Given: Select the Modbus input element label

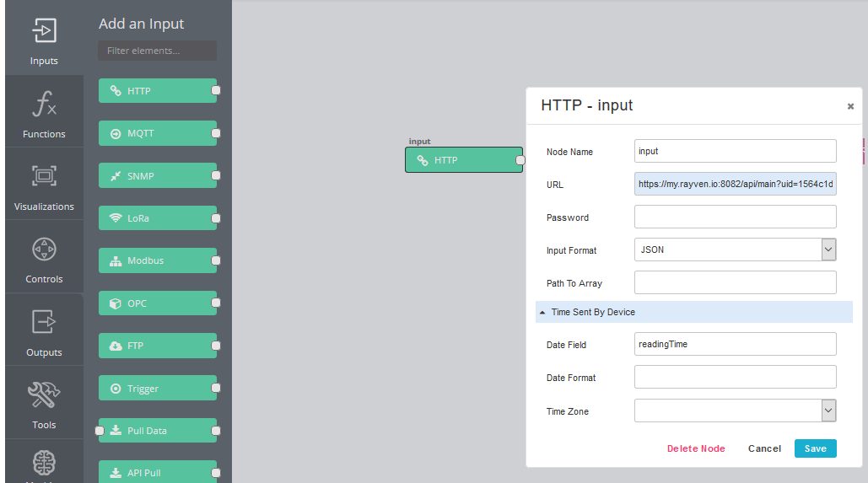Looking at the screenshot, I should pos(146,260).
